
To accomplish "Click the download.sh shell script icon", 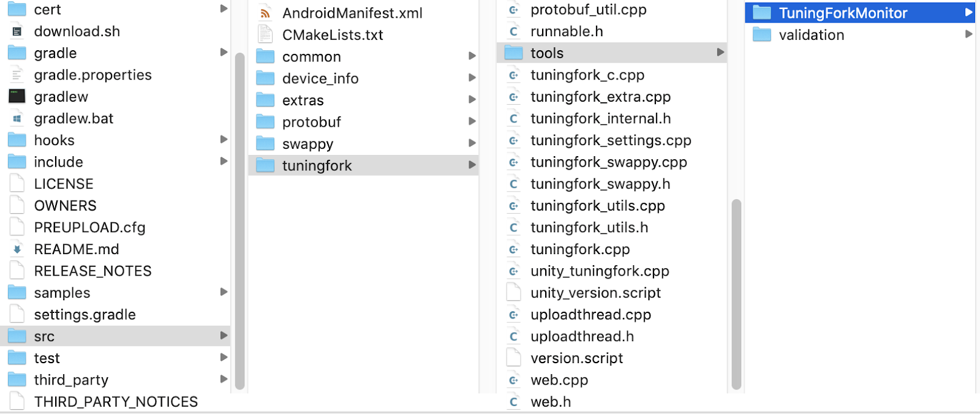I will pyautogui.click(x=17, y=31).
